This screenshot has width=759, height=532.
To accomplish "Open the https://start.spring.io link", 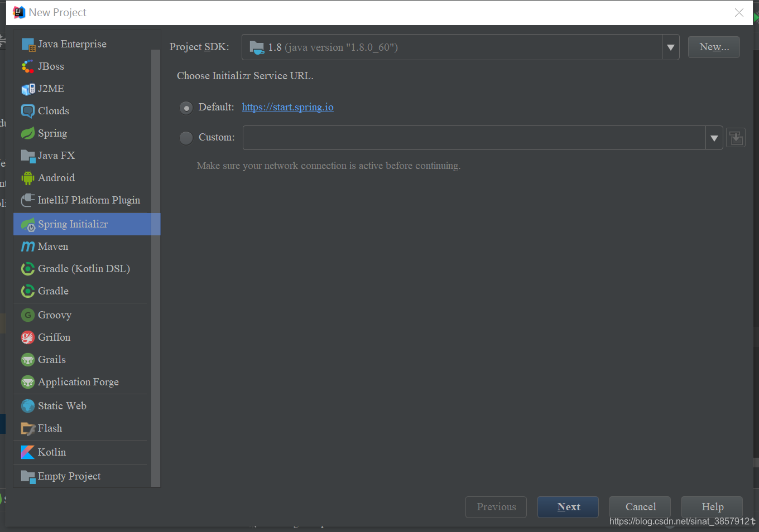I will pos(288,107).
